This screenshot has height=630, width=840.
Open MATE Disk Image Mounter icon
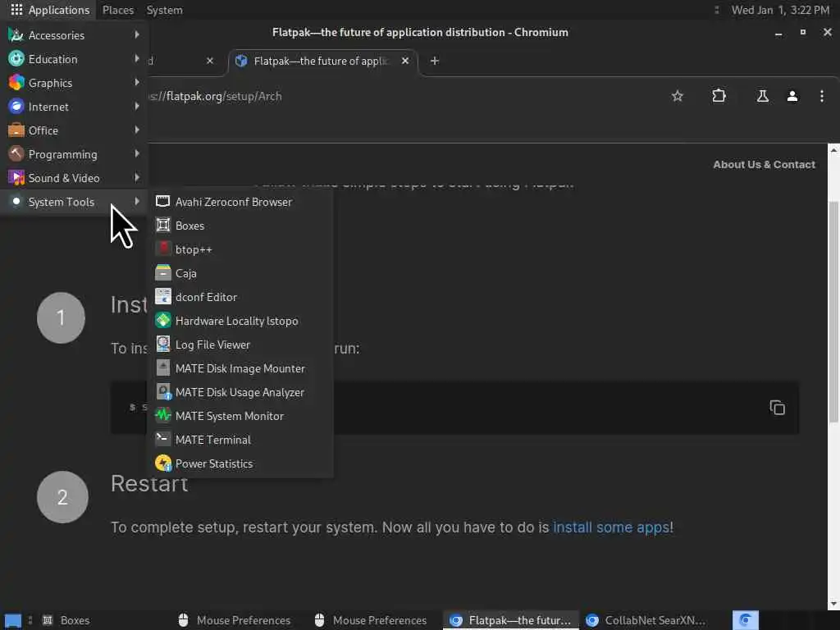coord(163,368)
